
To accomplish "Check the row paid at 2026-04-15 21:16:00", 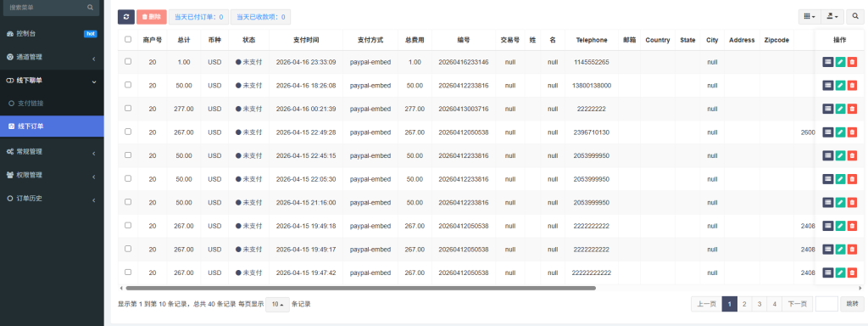I will click(128, 202).
